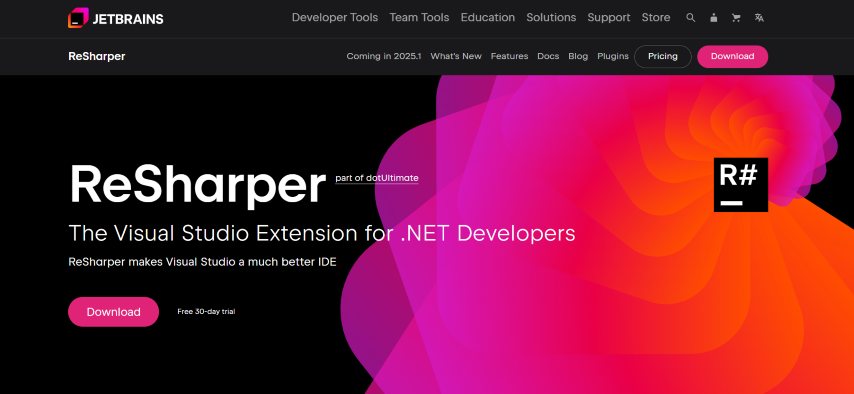Click the large Download button in hero
This screenshot has width=854, height=394.
113,312
